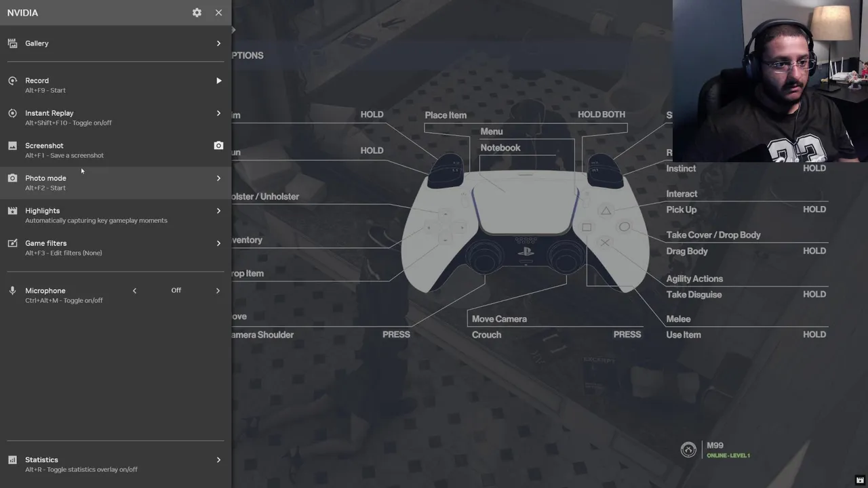Click the Photo mode camera icon
The height and width of the screenshot is (488, 868).
12,178
